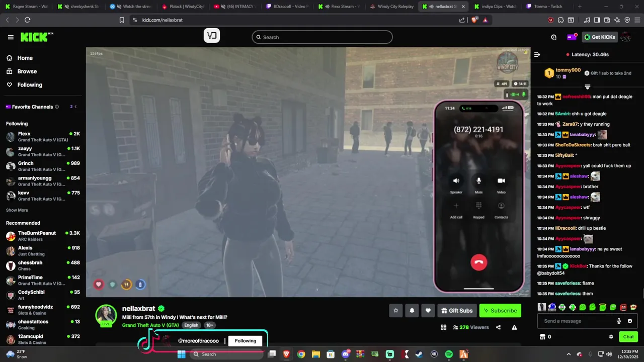Click the address bar URL kick.com/nellaxbrat
Image resolution: width=644 pixels, height=362 pixels.
pos(162,20)
